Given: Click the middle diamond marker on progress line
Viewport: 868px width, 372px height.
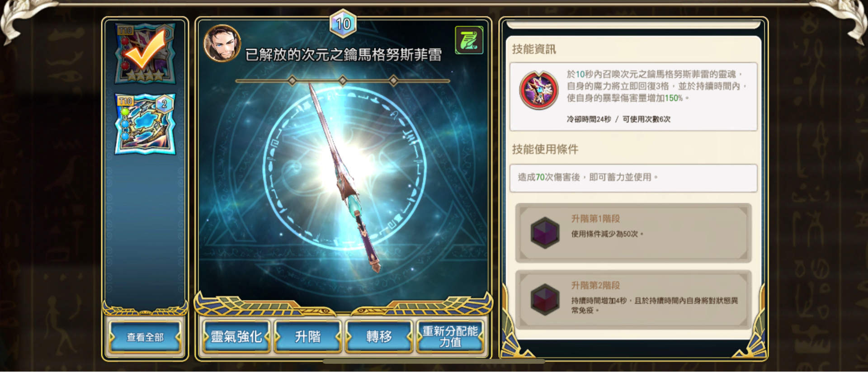Looking at the screenshot, I should (x=343, y=81).
